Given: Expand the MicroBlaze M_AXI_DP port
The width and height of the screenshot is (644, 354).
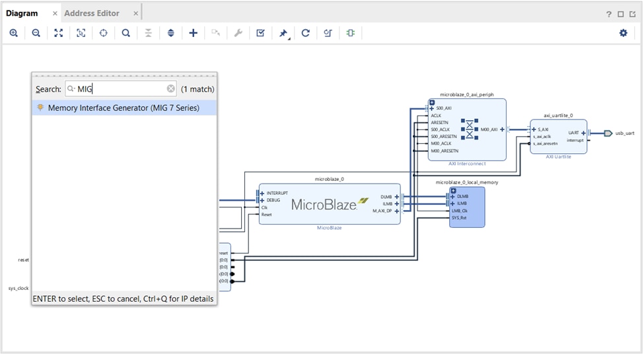Looking at the screenshot, I should click(x=397, y=211).
